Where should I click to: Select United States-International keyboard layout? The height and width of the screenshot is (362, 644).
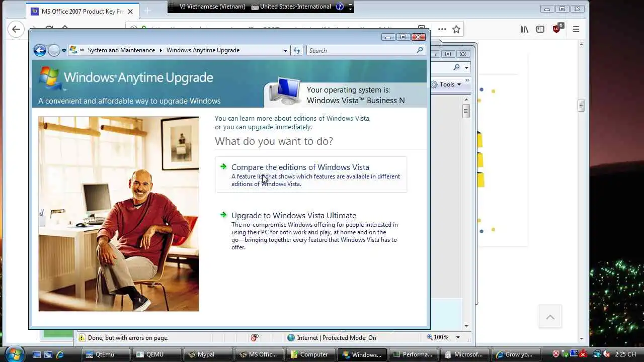coord(291,7)
